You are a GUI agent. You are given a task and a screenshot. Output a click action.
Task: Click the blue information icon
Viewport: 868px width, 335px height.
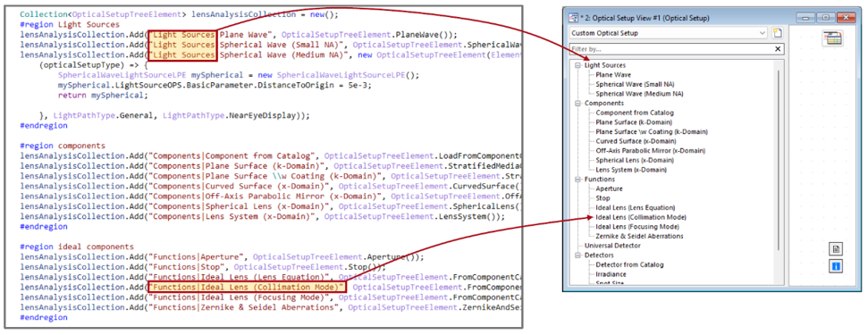pyautogui.click(x=835, y=266)
